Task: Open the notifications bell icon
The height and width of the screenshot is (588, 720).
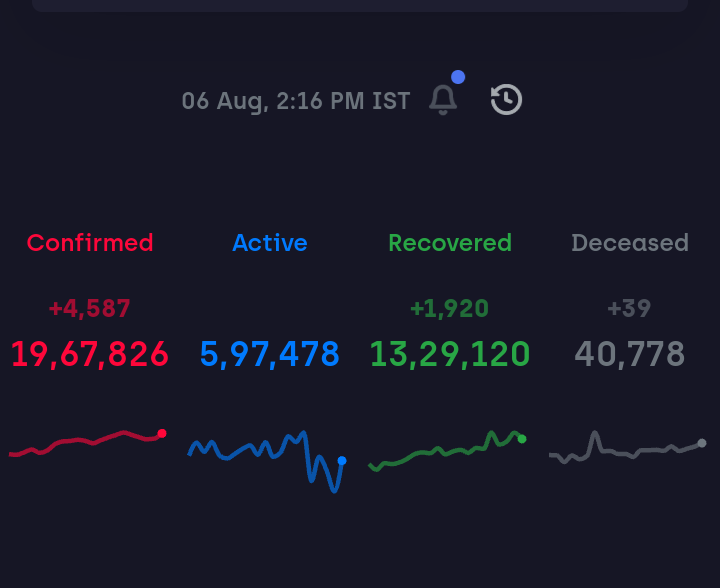Action: tap(443, 100)
